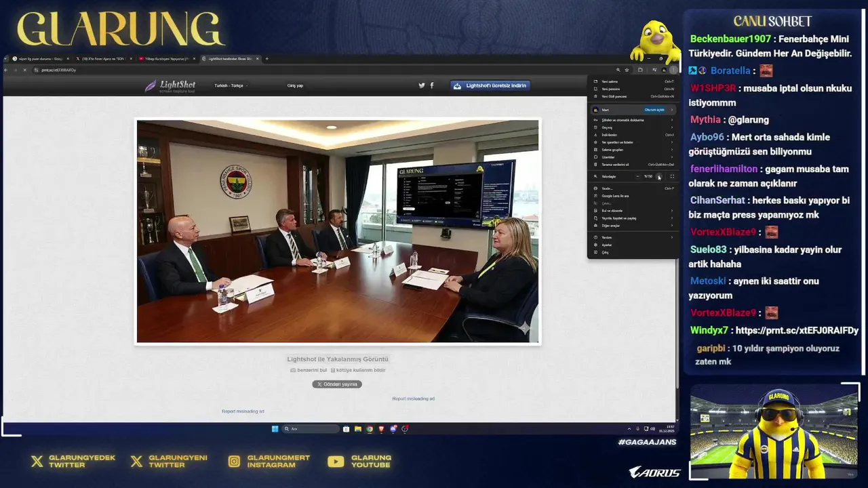Expand Yayınla, kaydet ve paylaş submenu
The height and width of the screenshot is (488, 868).
(633, 218)
